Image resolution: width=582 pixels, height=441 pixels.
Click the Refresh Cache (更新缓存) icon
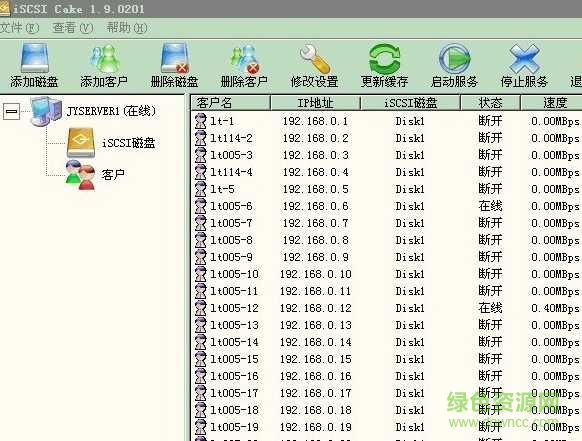(x=385, y=58)
